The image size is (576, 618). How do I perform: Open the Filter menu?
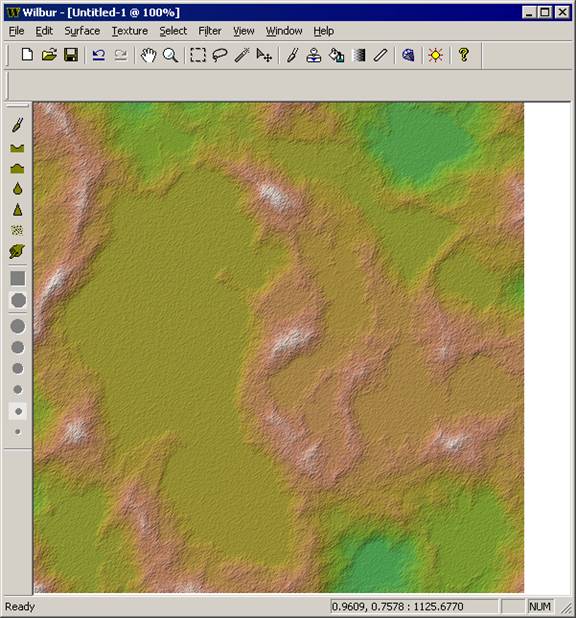click(210, 31)
